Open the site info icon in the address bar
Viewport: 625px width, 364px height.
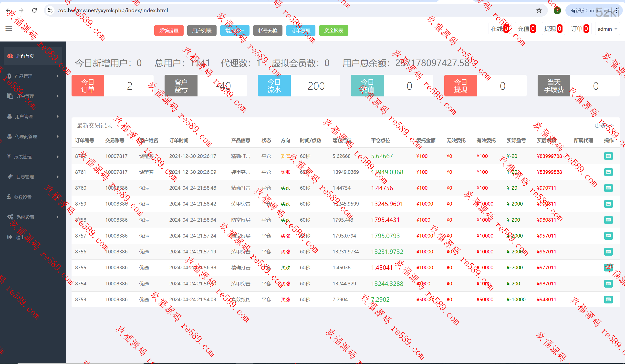click(50, 10)
